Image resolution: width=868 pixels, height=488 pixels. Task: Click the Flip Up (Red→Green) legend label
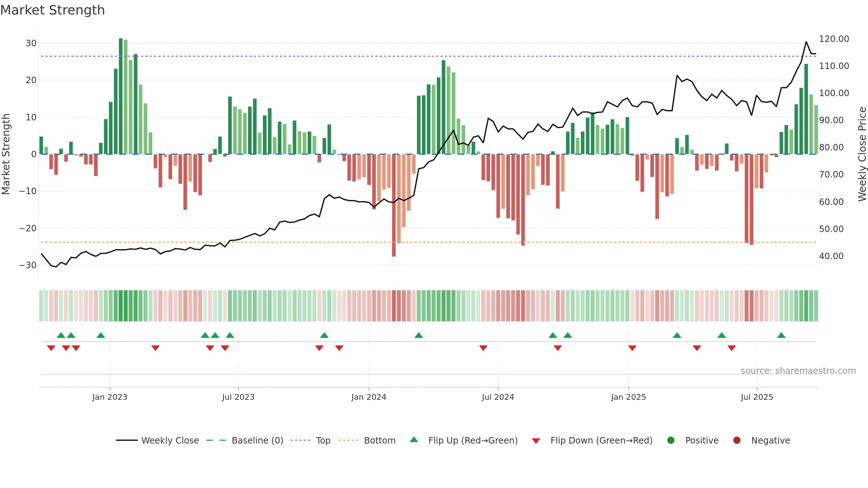pyautogui.click(x=473, y=440)
